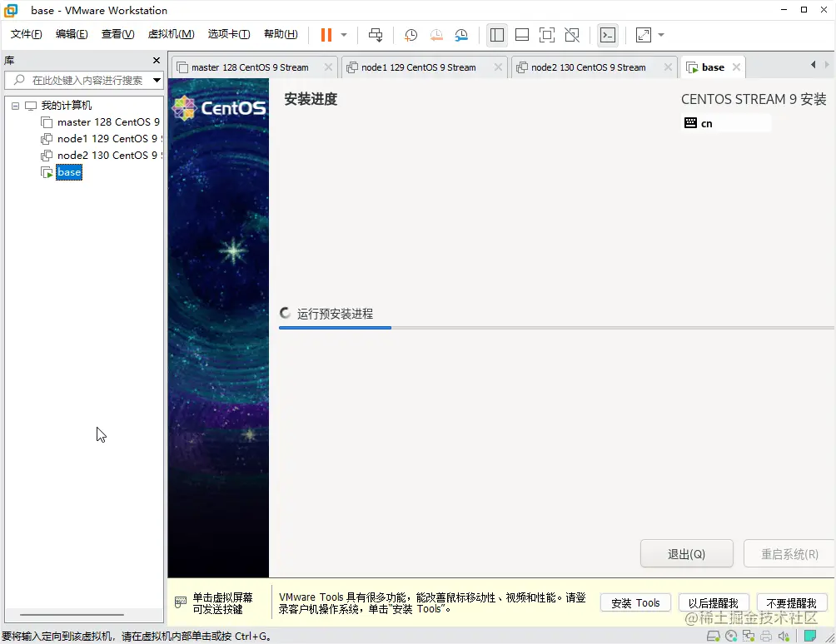
Task: Collapse the 我的计算机 tree node
Action: [16, 106]
